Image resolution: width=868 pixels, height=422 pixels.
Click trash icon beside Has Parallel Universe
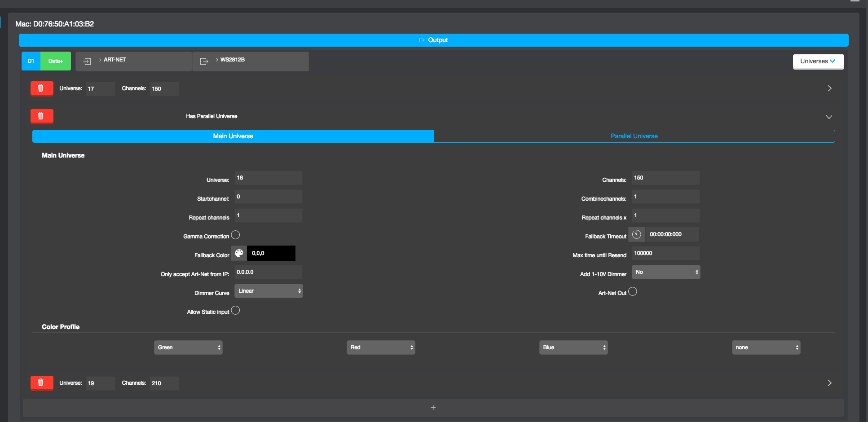41,116
